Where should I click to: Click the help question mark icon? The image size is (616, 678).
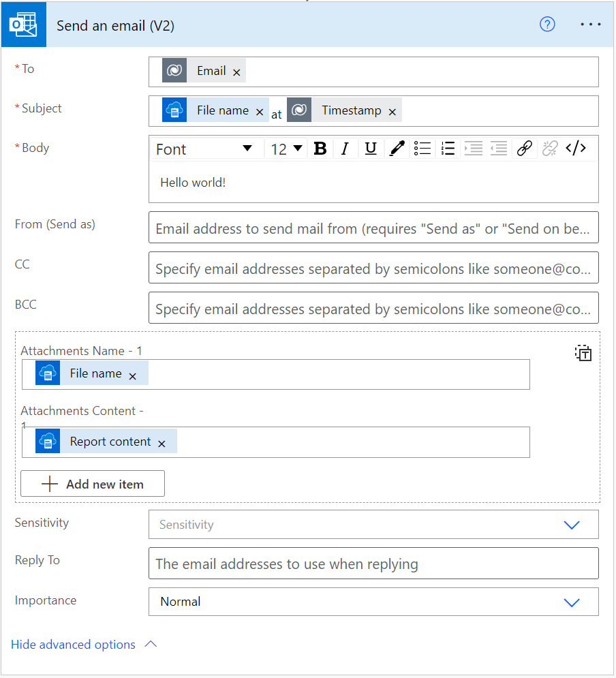pyautogui.click(x=547, y=25)
